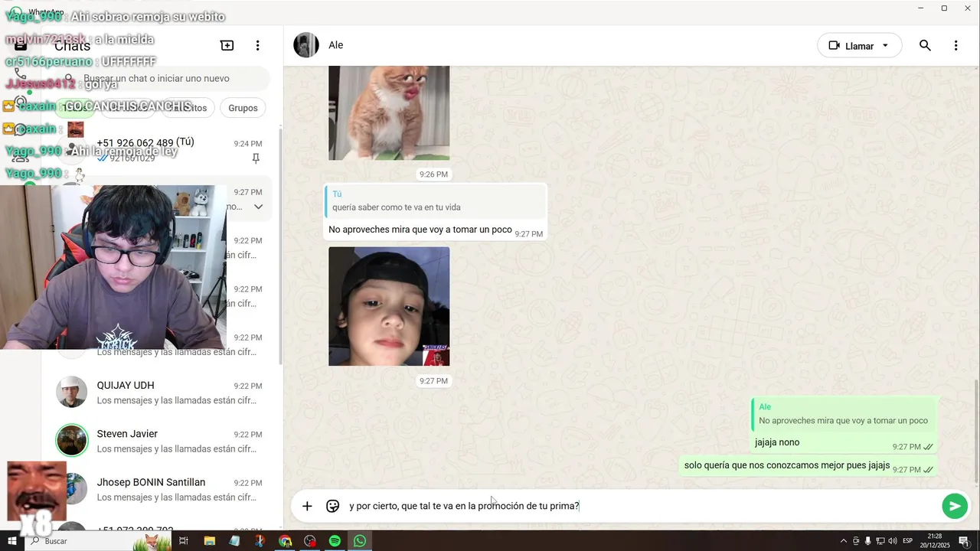Screen dimensions: 980x551
Task: Expand the Llamar call options dropdown arrow
Action: click(x=886, y=46)
